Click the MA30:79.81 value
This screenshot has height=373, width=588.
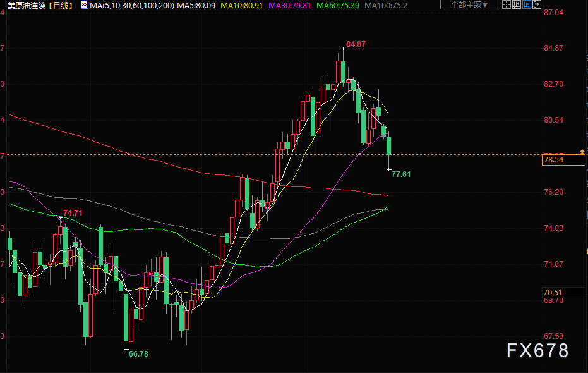tap(290, 5)
